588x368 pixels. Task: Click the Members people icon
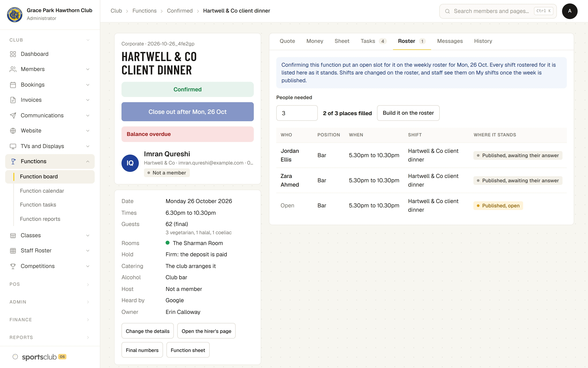13,69
